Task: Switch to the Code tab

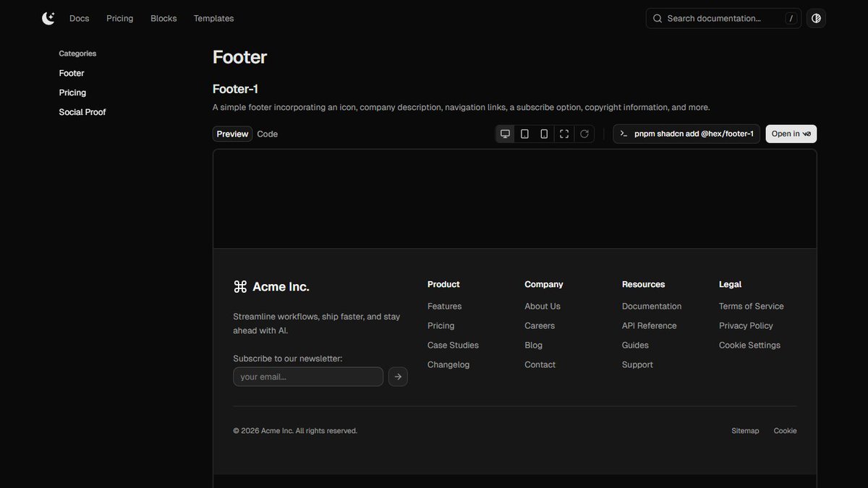Action: (x=268, y=134)
